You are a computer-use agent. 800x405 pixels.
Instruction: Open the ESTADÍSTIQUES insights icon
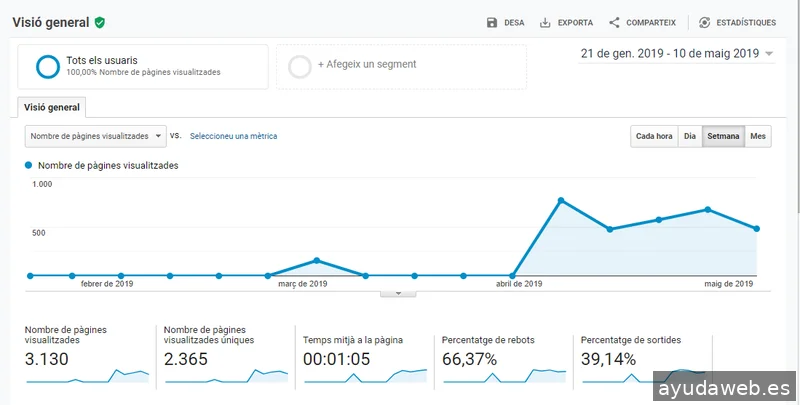(704, 22)
